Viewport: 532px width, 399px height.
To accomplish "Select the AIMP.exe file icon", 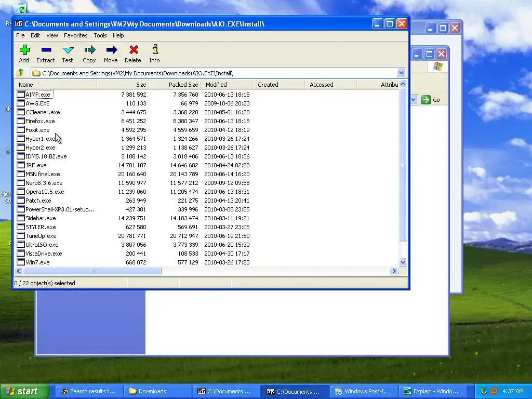I will coord(21,95).
